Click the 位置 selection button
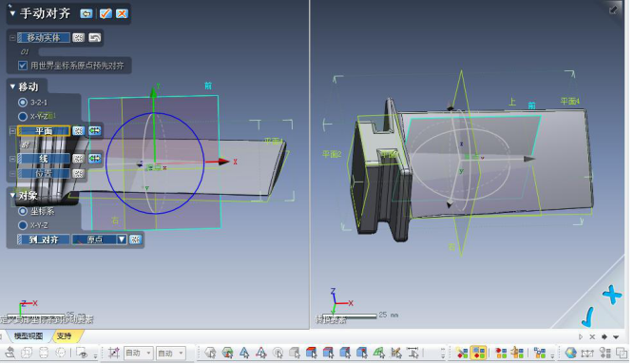The height and width of the screenshot is (364, 634). tap(44, 174)
